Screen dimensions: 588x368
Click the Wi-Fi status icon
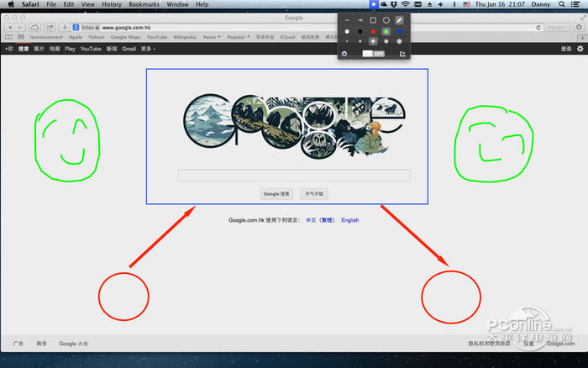tap(406, 4)
